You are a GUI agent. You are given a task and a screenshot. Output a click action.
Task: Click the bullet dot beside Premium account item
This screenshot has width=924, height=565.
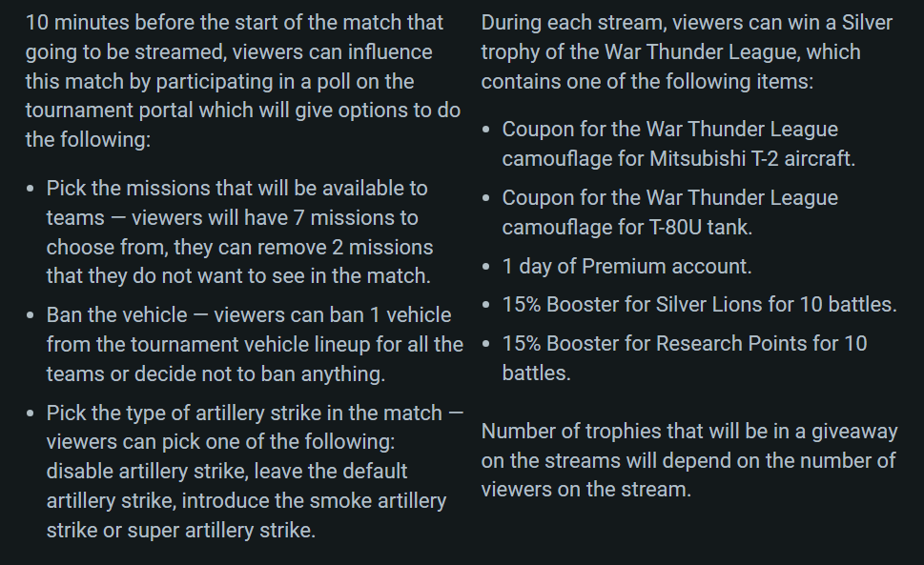487,267
